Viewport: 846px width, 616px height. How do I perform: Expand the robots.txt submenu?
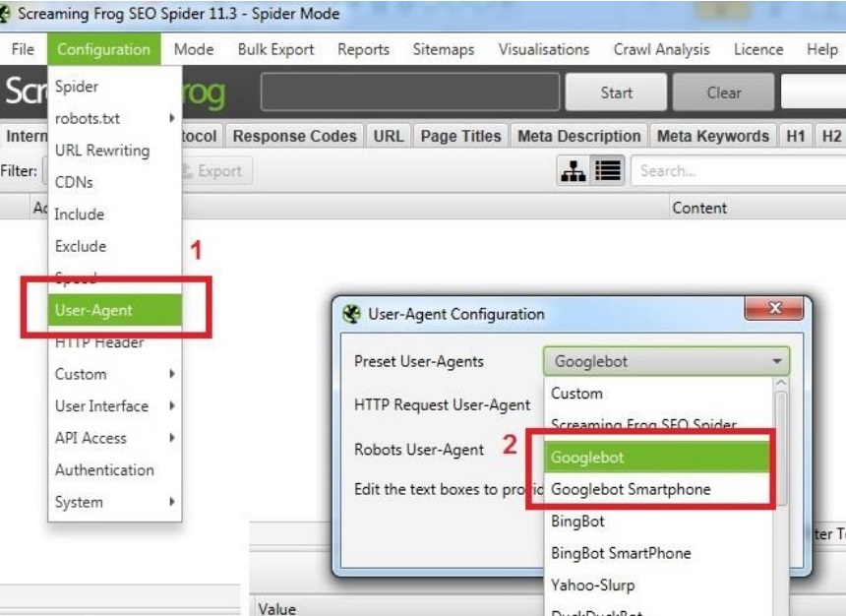(x=114, y=118)
